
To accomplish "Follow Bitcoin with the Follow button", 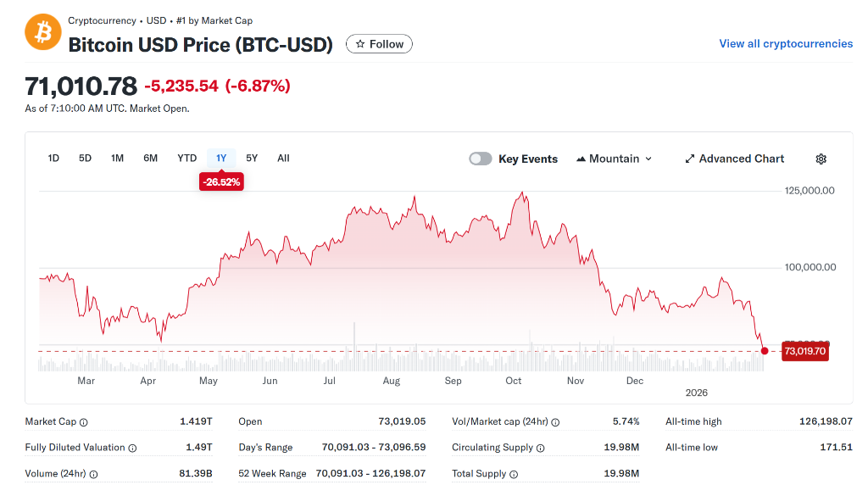I will tap(379, 44).
